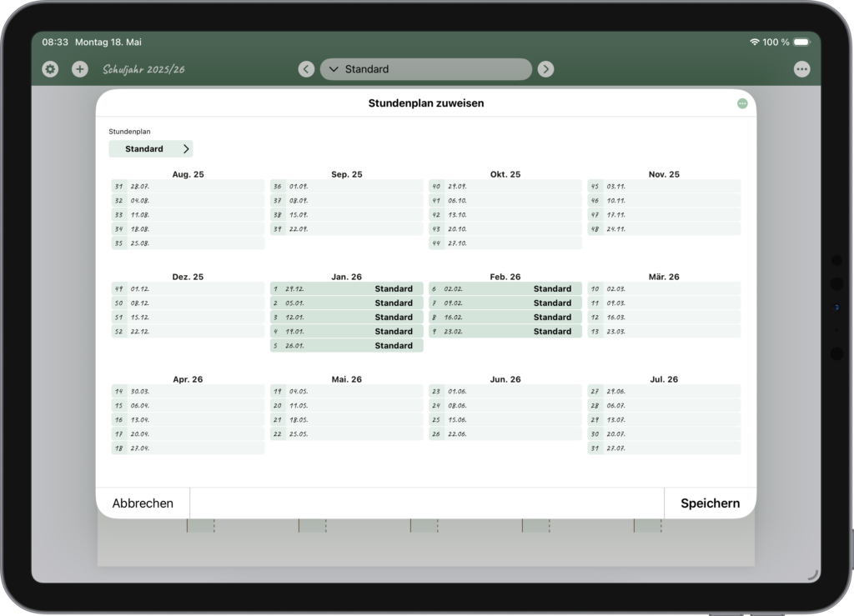Go to previous timetable with left arrow
The width and height of the screenshot is (854, 616).
306,69
